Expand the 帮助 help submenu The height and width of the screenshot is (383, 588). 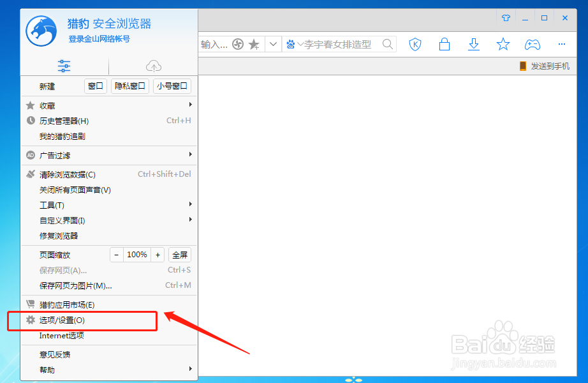coord(109,370)
